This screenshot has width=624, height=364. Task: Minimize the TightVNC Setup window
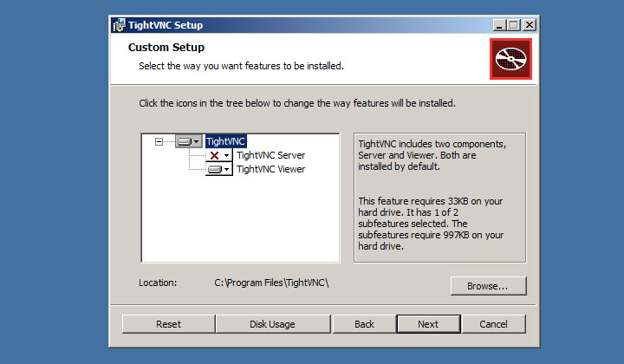[499, 25]
